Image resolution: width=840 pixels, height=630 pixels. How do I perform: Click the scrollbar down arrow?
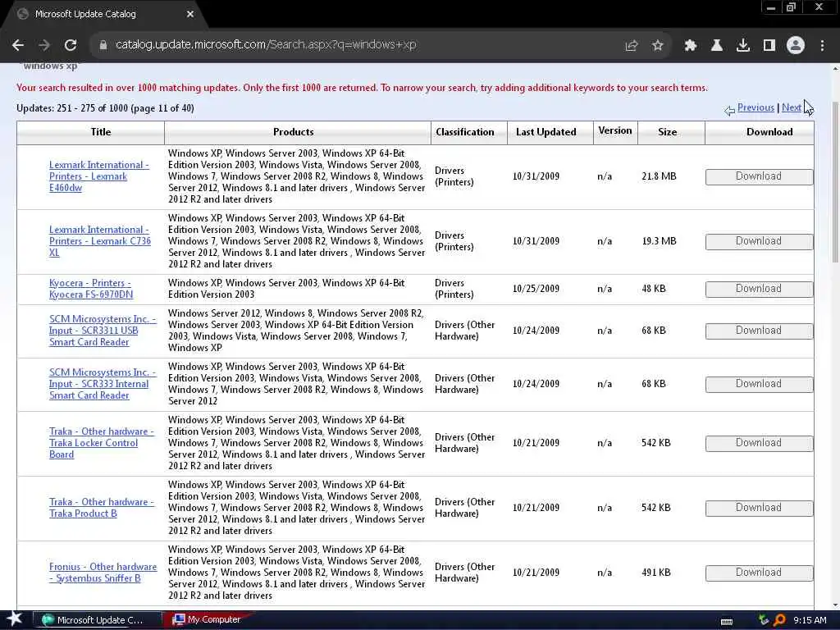point(835,605)
